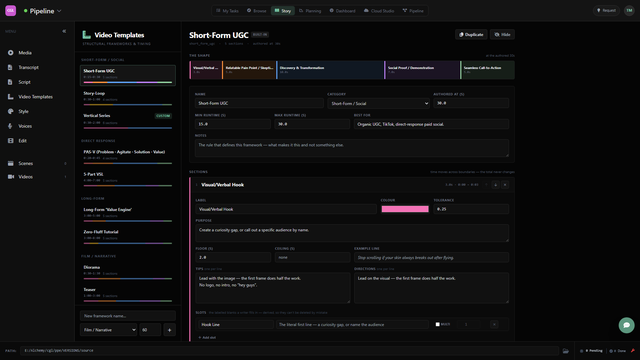The height and width of the screenshot is (360, 640).
Task: Open the Media sidebar item
Action: tap(24, 53)
